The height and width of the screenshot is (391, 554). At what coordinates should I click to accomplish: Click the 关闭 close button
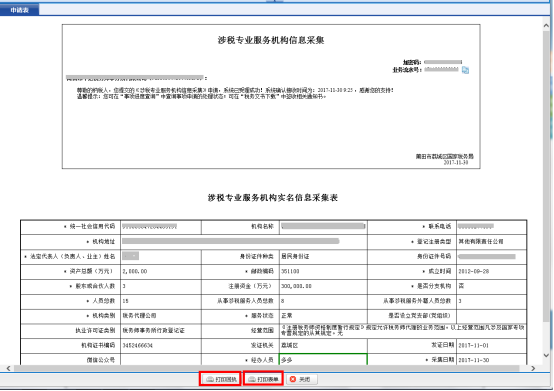(x=301, y=379)
